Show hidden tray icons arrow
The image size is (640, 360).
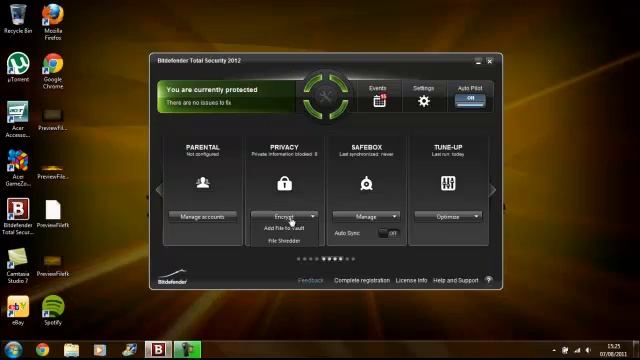554,350
